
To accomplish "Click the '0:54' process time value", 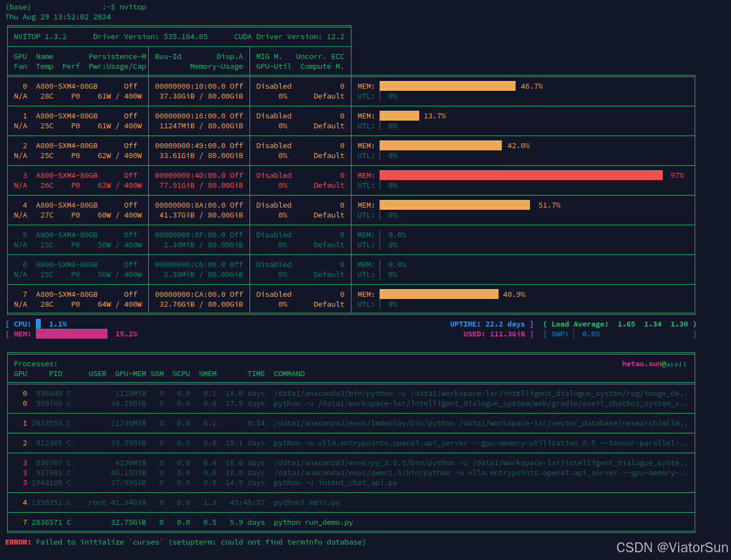I will (256, 423).
